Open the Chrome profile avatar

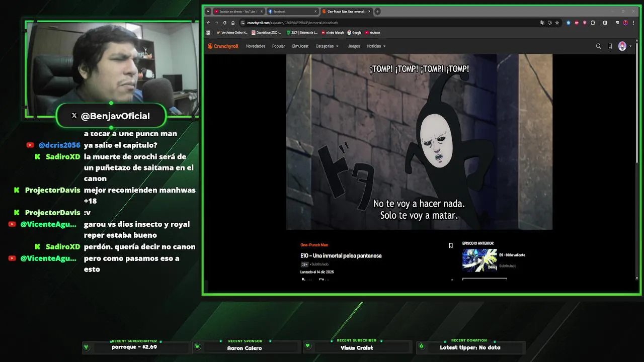click(x=625, y=23)
